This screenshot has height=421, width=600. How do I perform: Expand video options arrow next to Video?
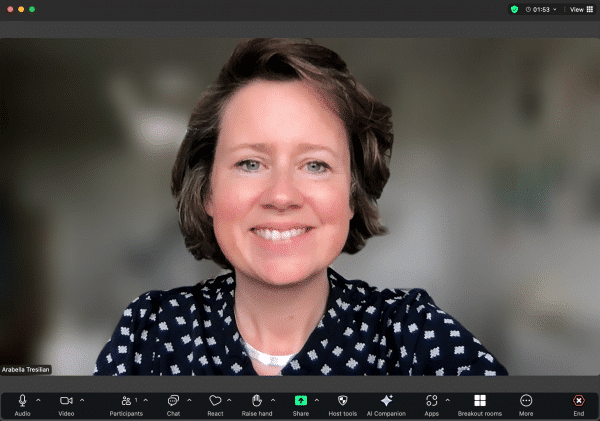82,400
